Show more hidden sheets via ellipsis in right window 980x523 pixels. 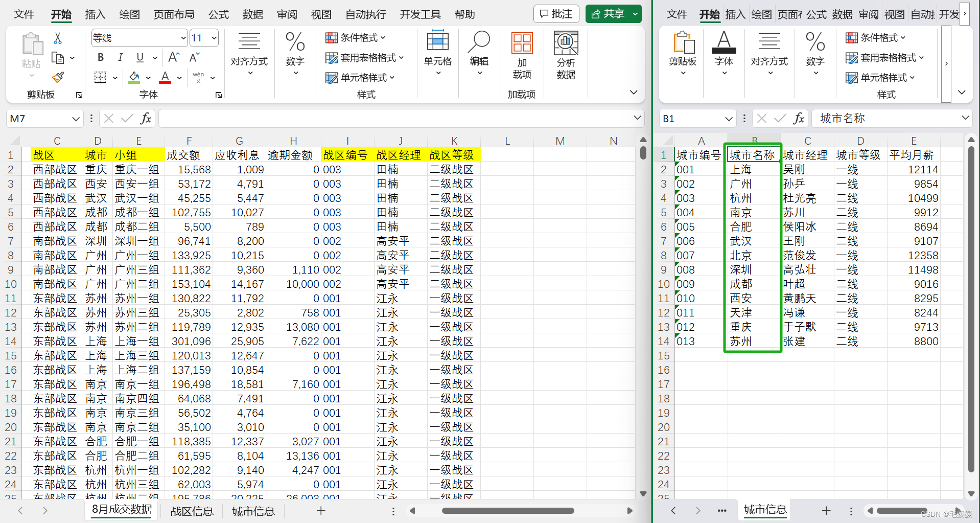tap(722, 510)
